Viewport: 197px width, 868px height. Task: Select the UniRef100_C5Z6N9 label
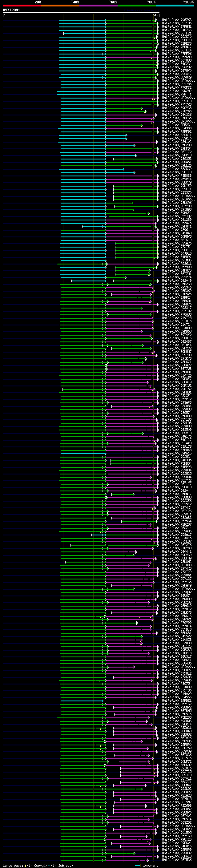(x=177, y=57)
